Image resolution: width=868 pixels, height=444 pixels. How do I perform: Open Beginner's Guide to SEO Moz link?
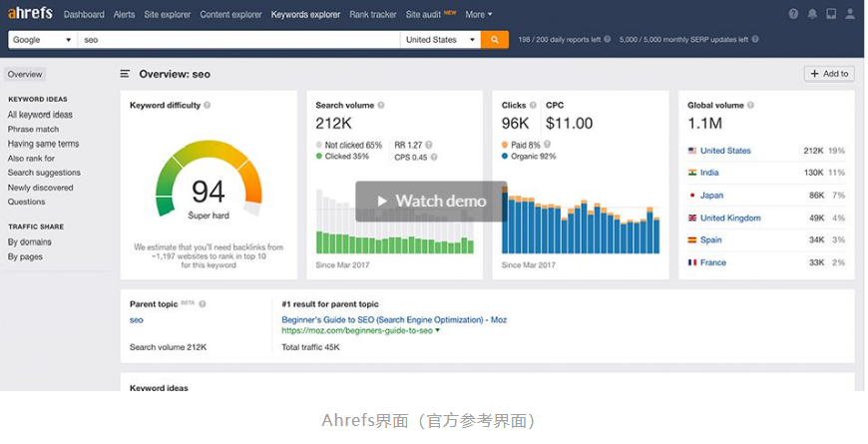coord(394,320)
